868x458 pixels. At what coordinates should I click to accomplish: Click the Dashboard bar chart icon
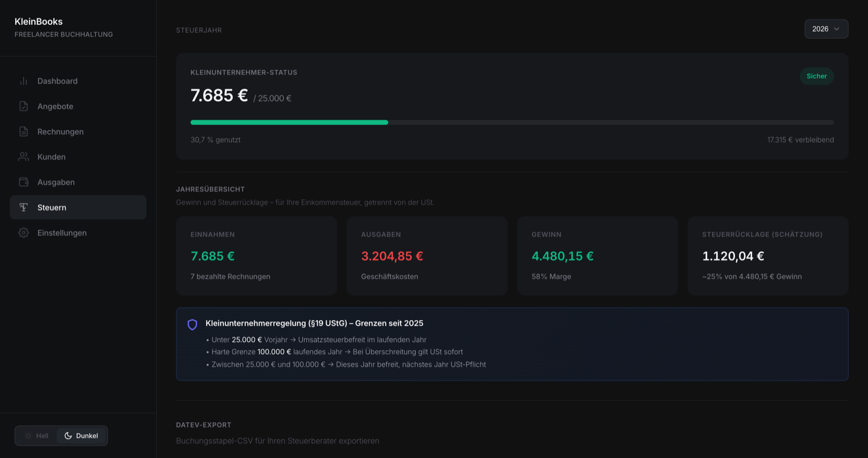pos(24,81)
